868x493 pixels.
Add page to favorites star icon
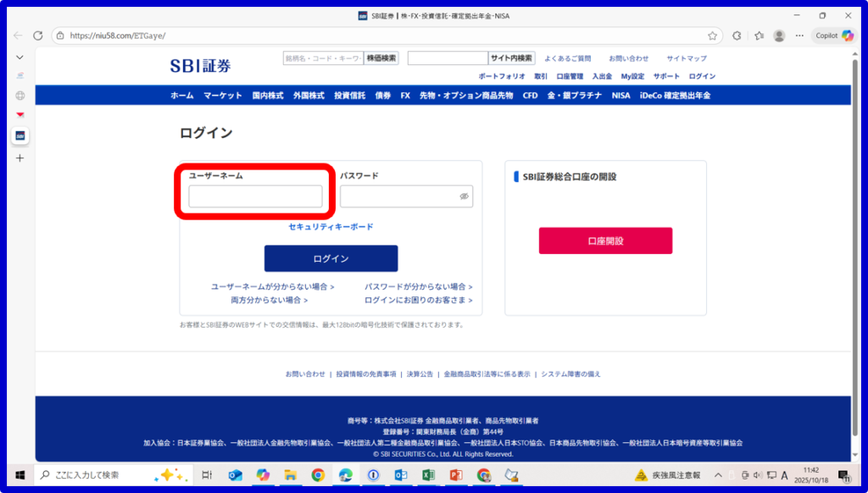pyautogui.click(x=713, y=36)
